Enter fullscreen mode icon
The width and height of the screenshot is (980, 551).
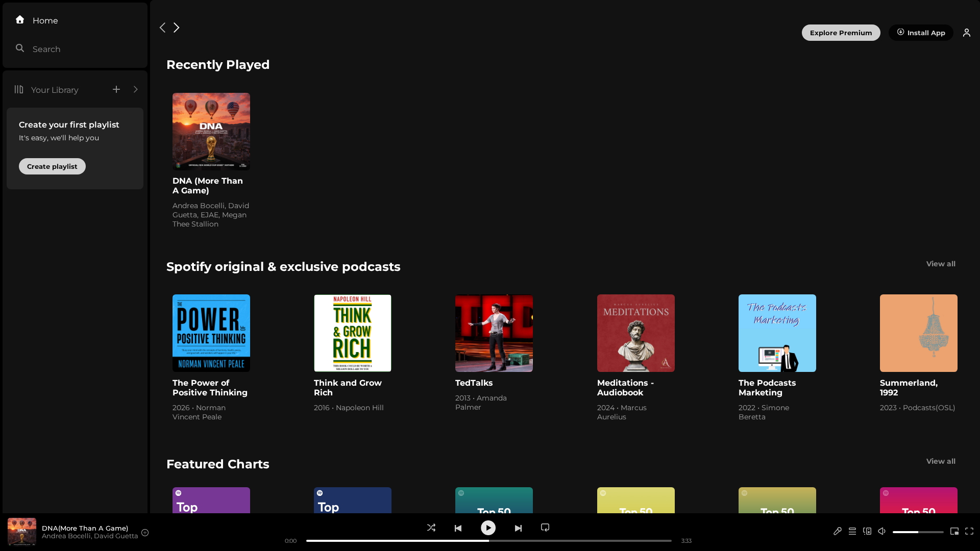click(969, 532)
